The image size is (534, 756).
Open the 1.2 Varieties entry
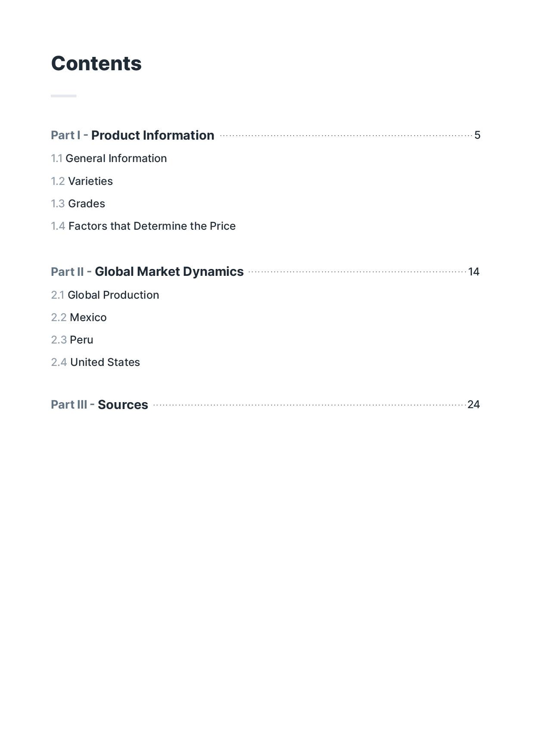[82, 181]
